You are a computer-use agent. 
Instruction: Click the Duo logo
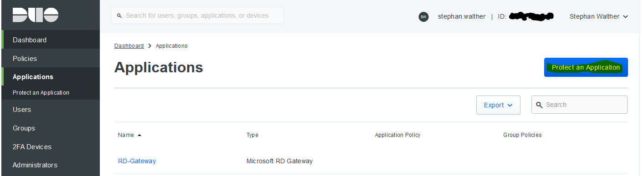point(36,15)
